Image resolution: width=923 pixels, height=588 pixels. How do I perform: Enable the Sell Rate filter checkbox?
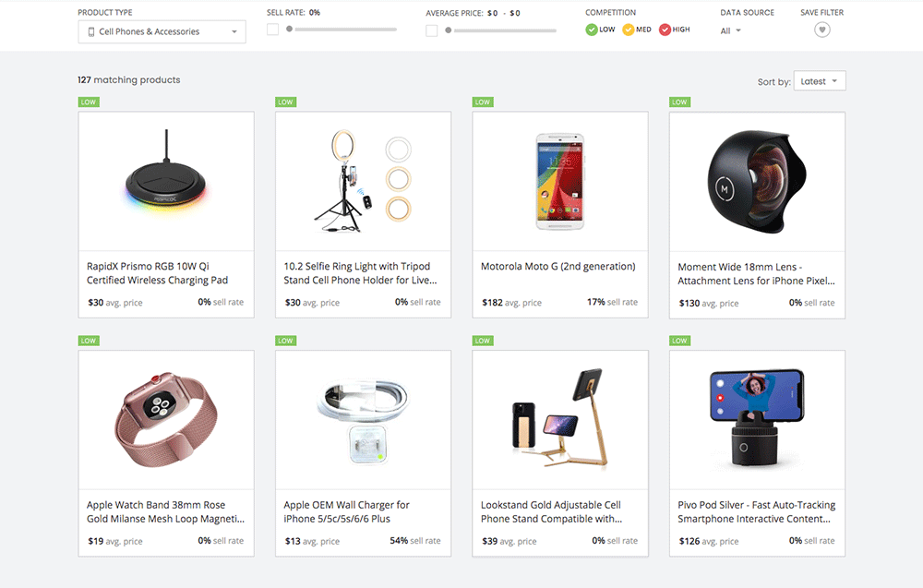coord(273,30)
